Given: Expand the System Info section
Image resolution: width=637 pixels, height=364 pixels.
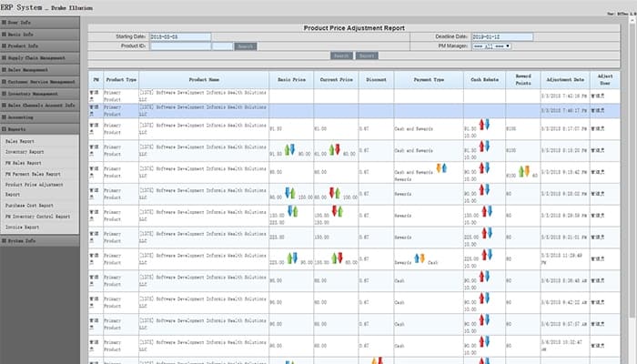Looking at the screenshot, I should 40,241.
